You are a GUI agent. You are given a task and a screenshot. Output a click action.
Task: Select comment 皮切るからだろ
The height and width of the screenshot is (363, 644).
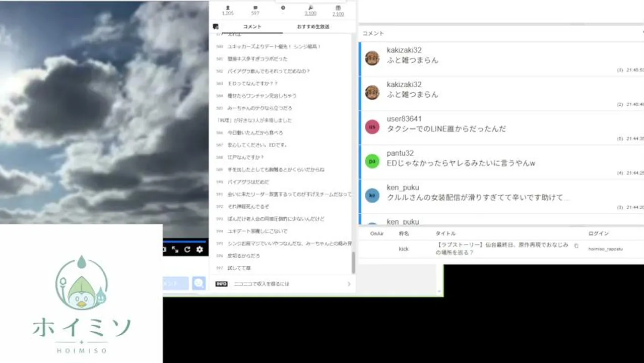[244, 256]
